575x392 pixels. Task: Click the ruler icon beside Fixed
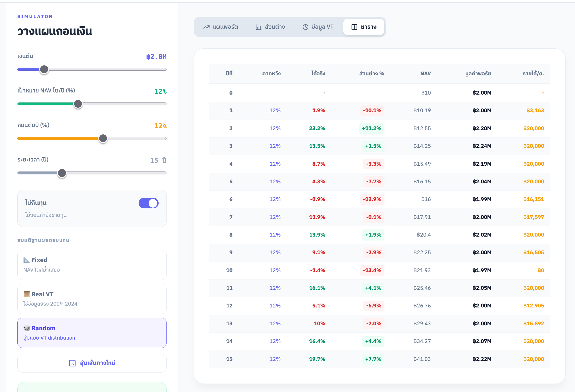(26, 260)
